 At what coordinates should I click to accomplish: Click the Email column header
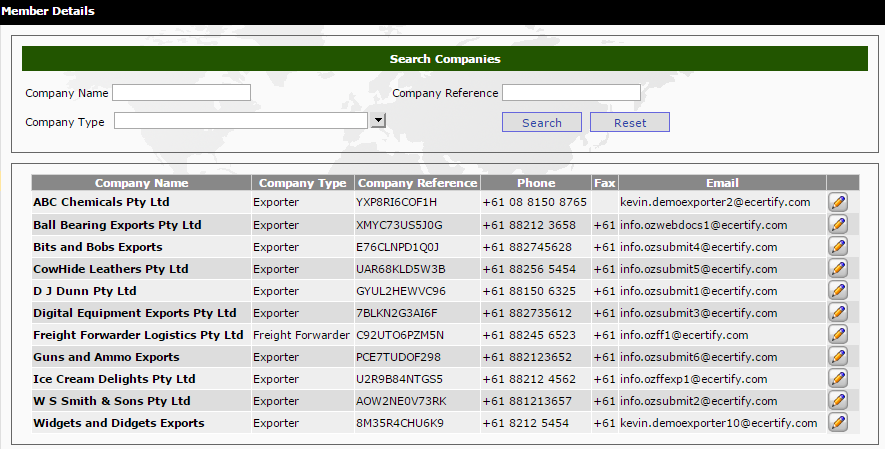click(x=722, y=183)
